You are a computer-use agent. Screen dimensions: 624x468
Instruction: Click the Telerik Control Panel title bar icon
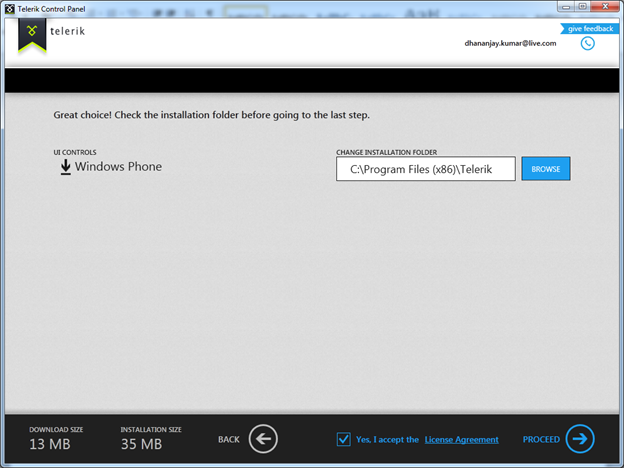10,10
